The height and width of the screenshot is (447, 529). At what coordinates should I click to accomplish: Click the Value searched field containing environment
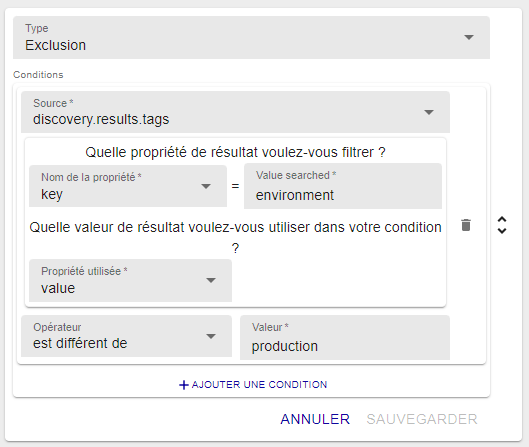coord(343,186)
